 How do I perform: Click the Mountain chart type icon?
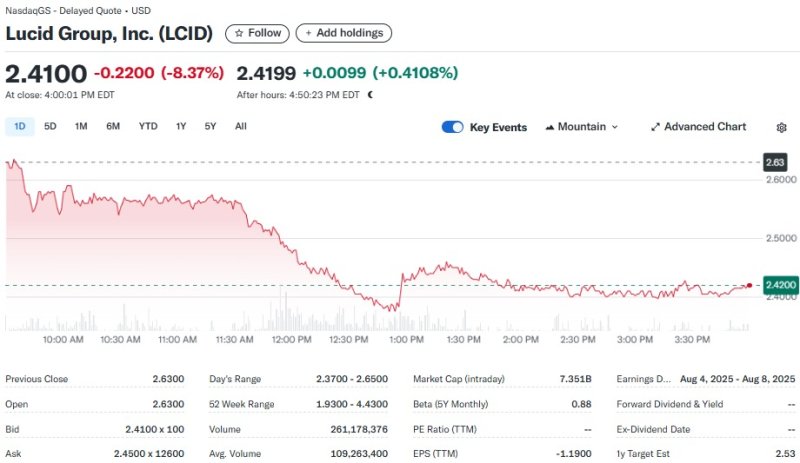pyautogui.click(x=550, y=127)
